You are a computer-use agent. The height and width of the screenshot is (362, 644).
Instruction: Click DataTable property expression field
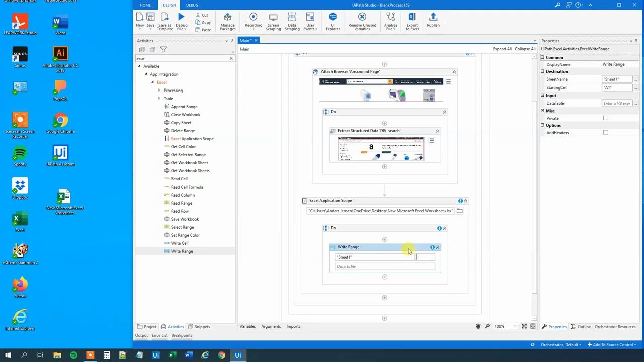tap(617, 103)
